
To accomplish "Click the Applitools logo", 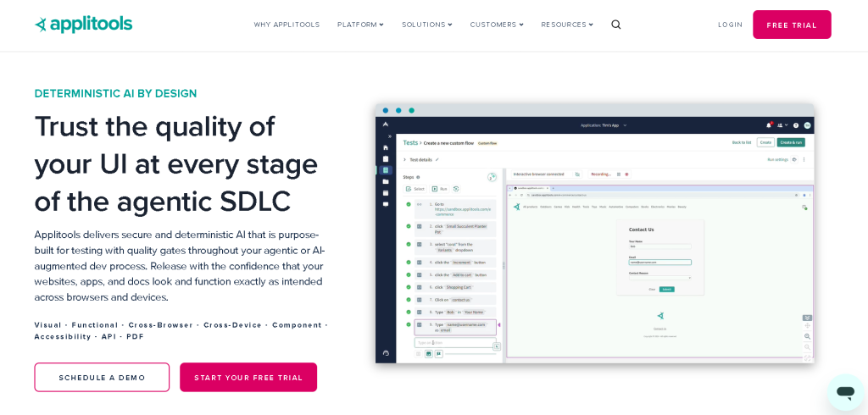I will (84, 25).
